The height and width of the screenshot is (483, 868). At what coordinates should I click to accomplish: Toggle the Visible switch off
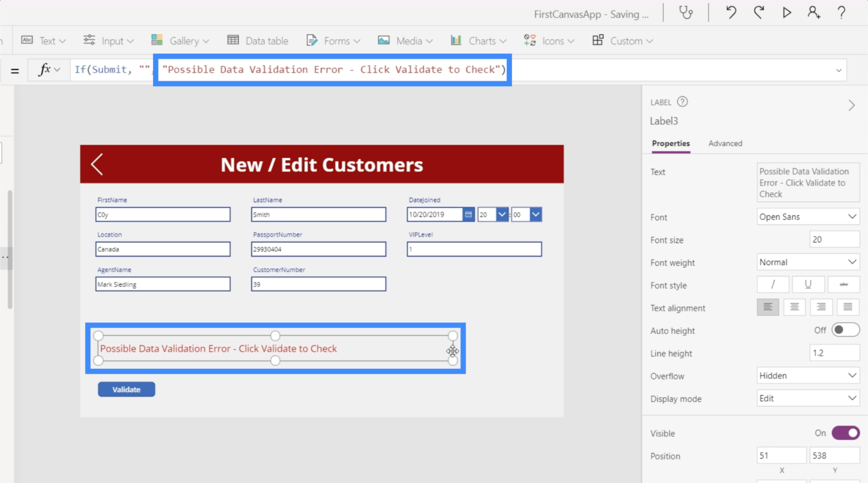click(845, 433)
